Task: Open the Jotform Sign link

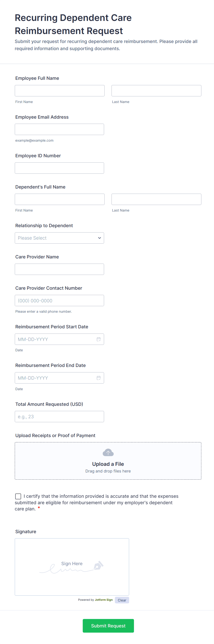Action: point(104,600)
